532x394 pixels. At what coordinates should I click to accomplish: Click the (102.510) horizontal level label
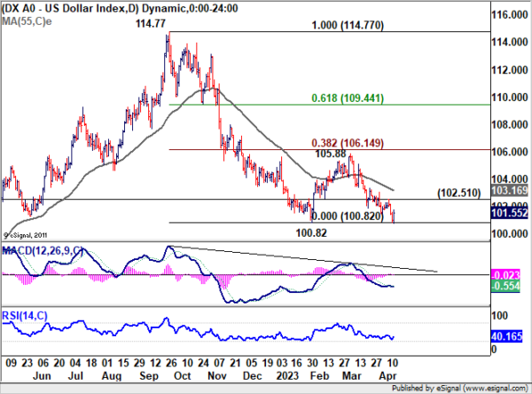[464, 193]
